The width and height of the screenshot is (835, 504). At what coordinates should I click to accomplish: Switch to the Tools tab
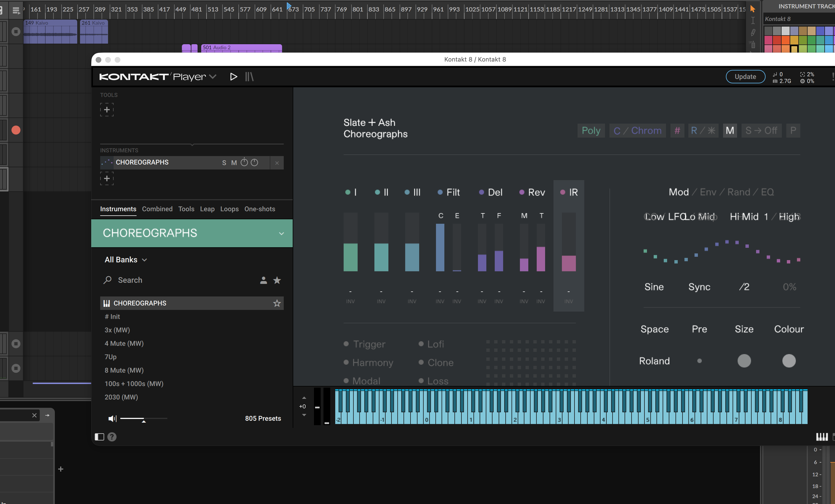186,209
